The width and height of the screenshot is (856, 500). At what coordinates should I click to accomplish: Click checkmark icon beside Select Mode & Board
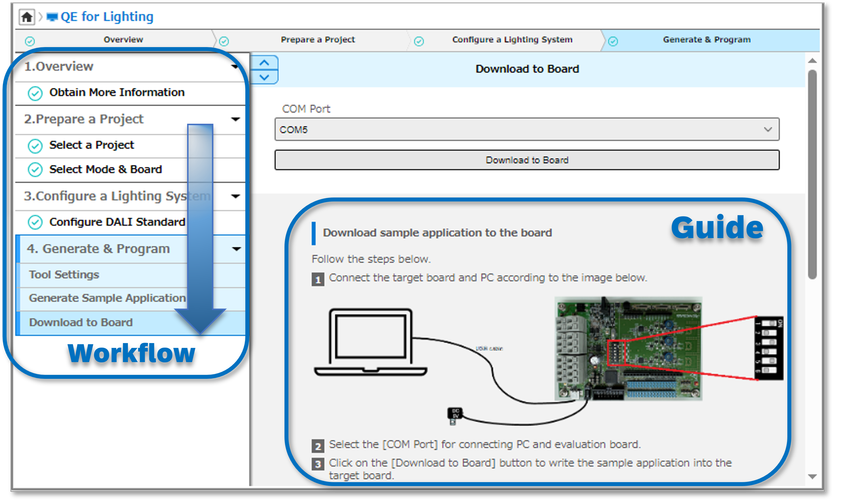click(x=35, y=170)
